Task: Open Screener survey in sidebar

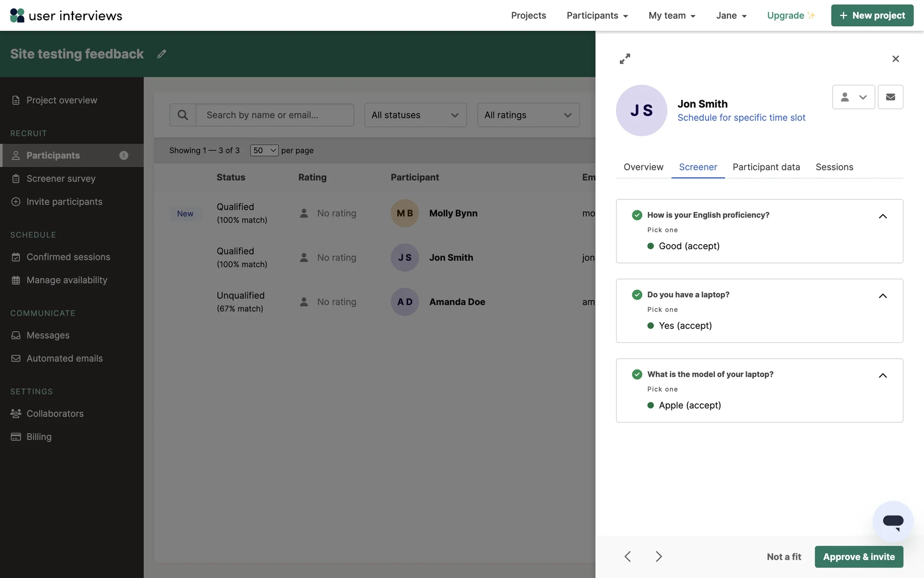Action: click(61, 179)
